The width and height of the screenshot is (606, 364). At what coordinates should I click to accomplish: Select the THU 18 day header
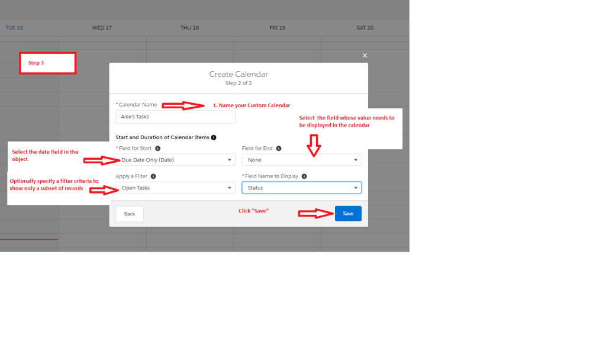pyautogui.click(x=189, y=28)
